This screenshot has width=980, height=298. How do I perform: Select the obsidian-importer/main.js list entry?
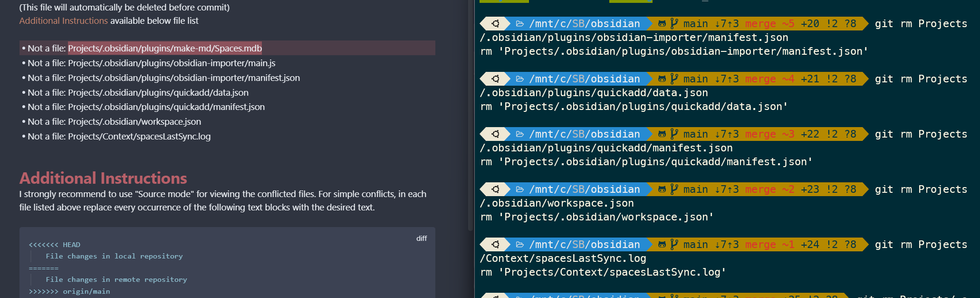[x=172, y=63]
